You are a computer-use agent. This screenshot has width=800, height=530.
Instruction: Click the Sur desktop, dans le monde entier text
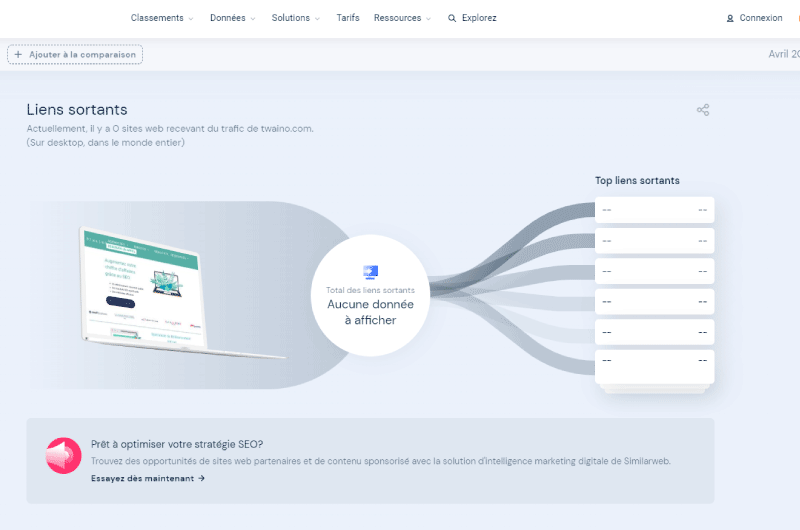106,143
